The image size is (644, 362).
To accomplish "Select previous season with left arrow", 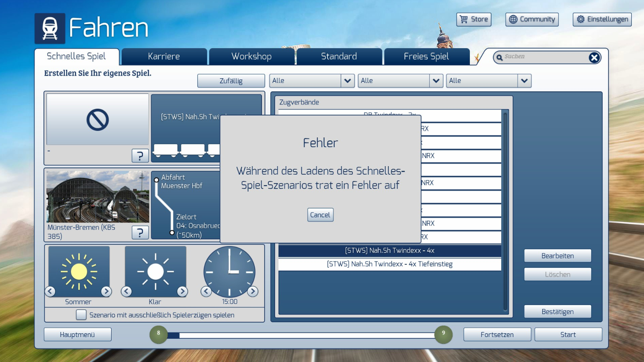I will pyautogui.click(x=50, y=291).
